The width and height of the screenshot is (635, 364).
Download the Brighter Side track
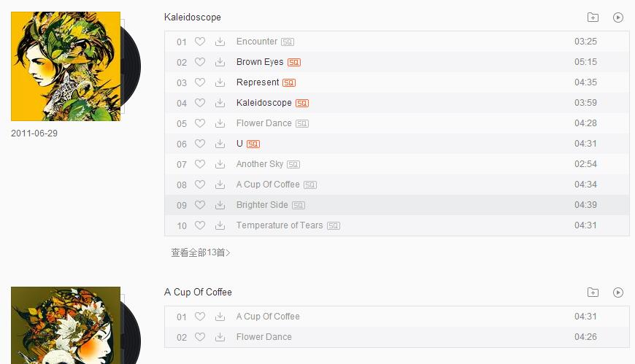tap(220, 205)
